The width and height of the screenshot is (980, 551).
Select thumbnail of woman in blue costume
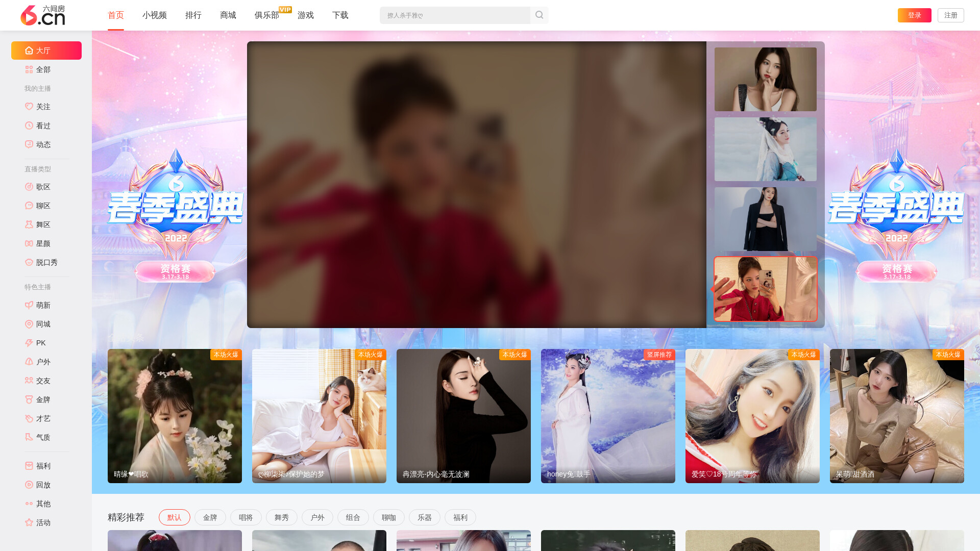point(766,149)
